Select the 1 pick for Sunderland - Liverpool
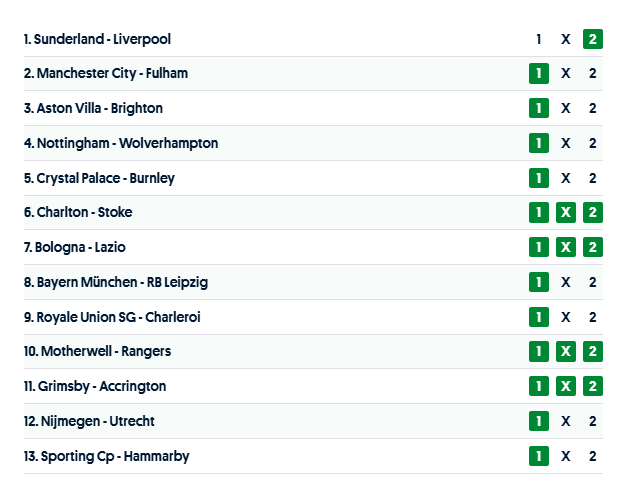The height and width of the screenshot is (481, 626). coord(539,39)
